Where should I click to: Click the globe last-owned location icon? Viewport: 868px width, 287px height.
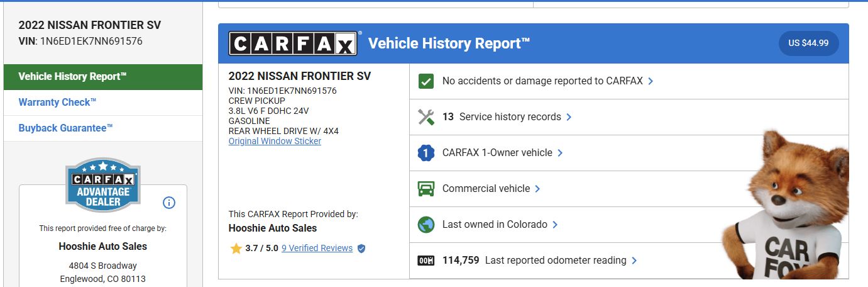[x=426, y=225]
